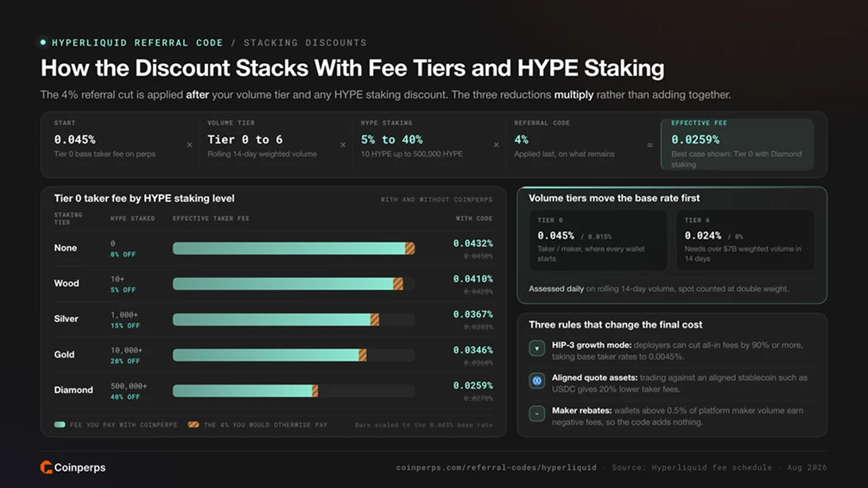Select the TIER 6 card showing 0.024%
This screenshot has width=868, height=488.
pyautogui.click(x=745, y=240)
